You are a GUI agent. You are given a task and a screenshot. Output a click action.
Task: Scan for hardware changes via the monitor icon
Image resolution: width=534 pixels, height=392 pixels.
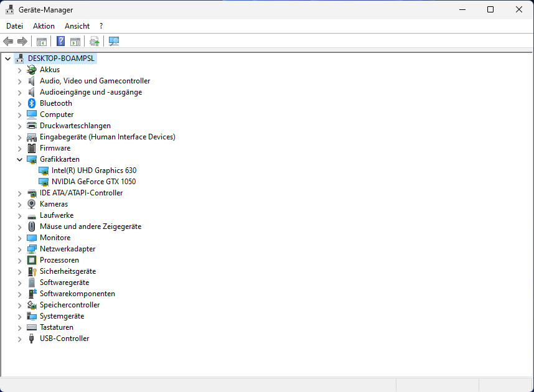click(113, 41)
